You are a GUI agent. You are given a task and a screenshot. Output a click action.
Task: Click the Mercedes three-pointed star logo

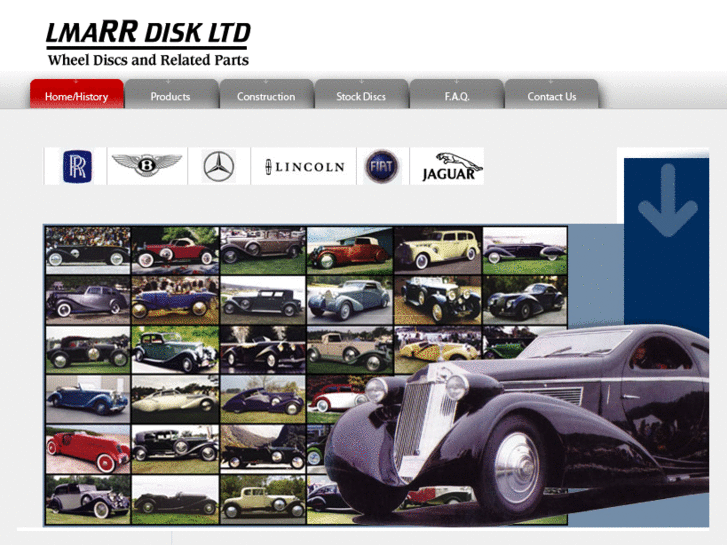pos(219,166)
